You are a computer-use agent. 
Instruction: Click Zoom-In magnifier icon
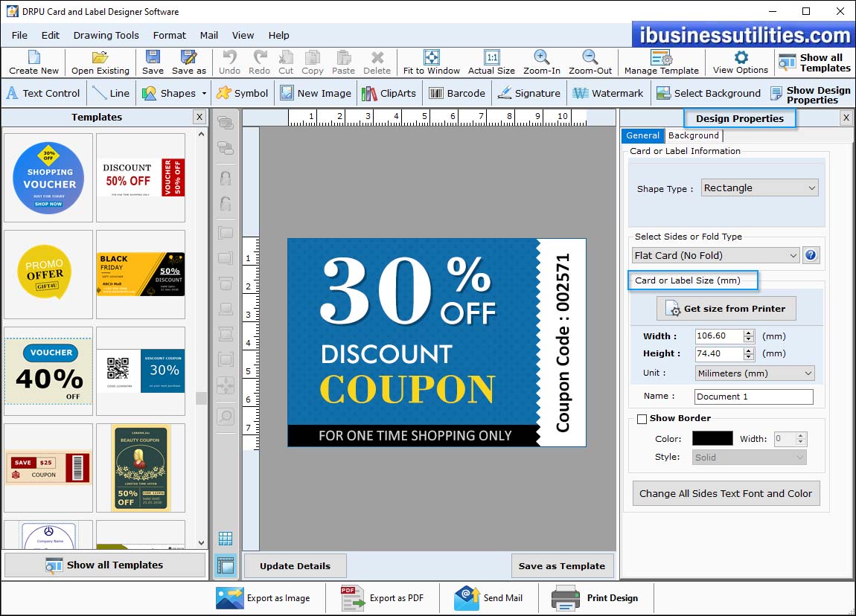541,58
